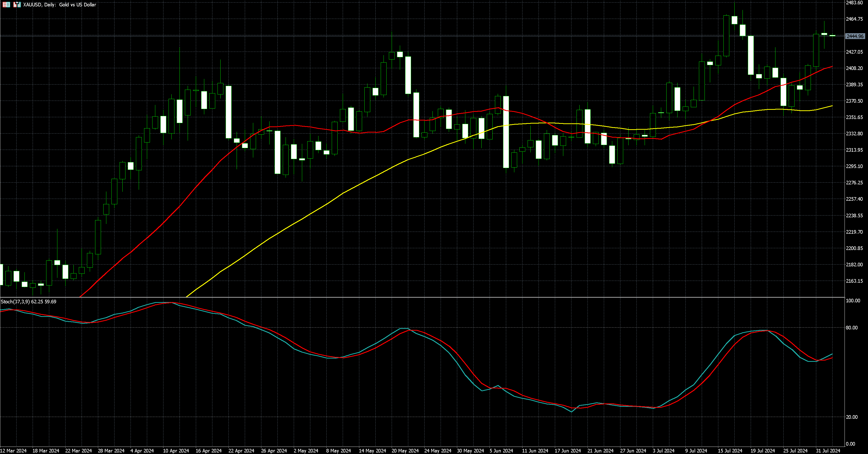
Task: Click the 12 Mar 2024 date label
Action: tap(14, 451)
